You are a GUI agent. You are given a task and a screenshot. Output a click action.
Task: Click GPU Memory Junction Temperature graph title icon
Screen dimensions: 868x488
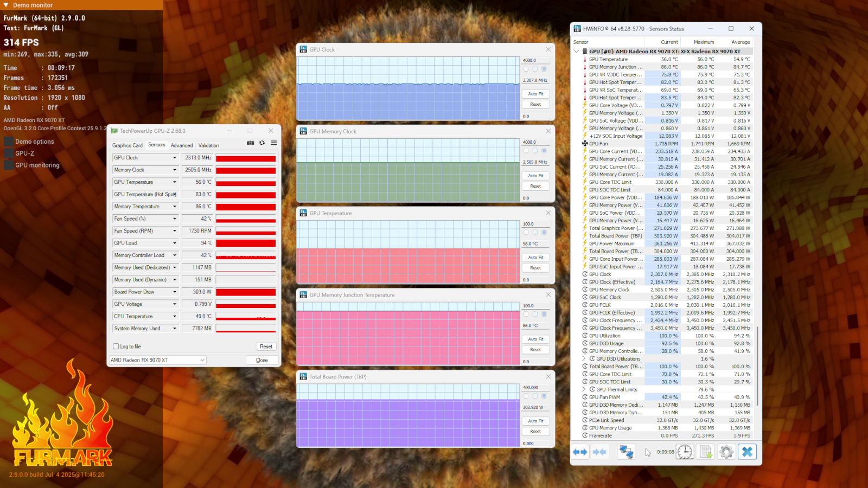click(303, 295)
